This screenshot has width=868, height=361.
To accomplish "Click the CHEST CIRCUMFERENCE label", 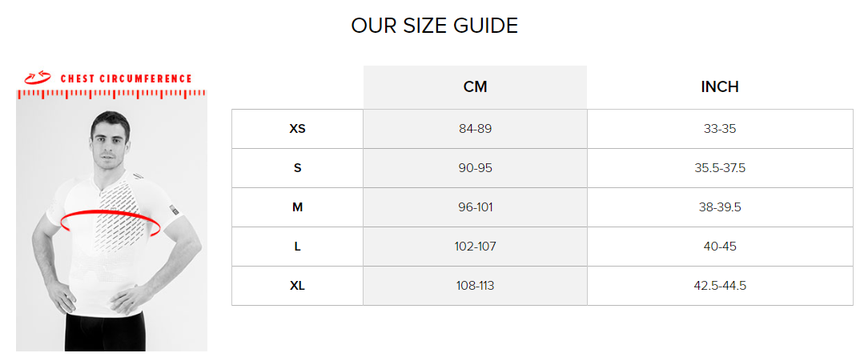I will tap(127, 78).
